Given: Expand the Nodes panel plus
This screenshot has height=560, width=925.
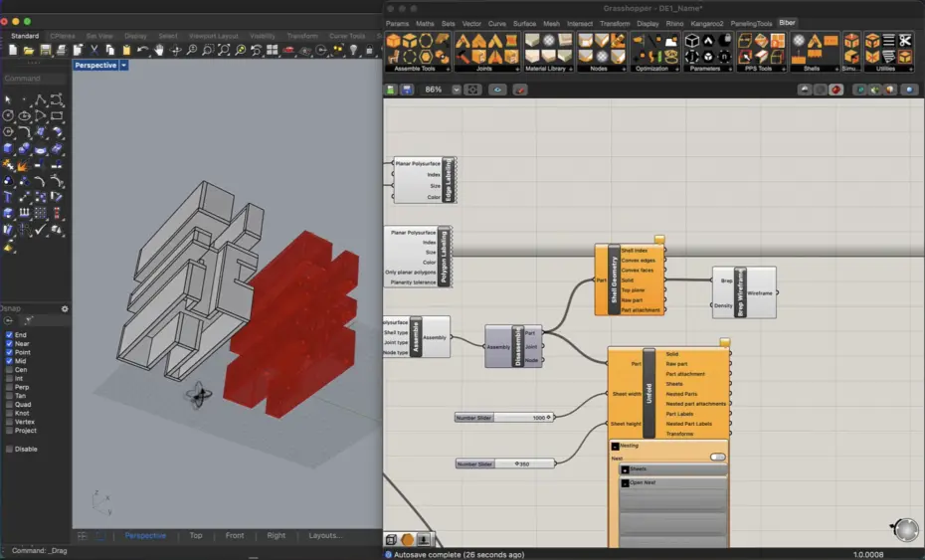Looking at the screenshot, I should pyautogui.click(x=624, y=69).
